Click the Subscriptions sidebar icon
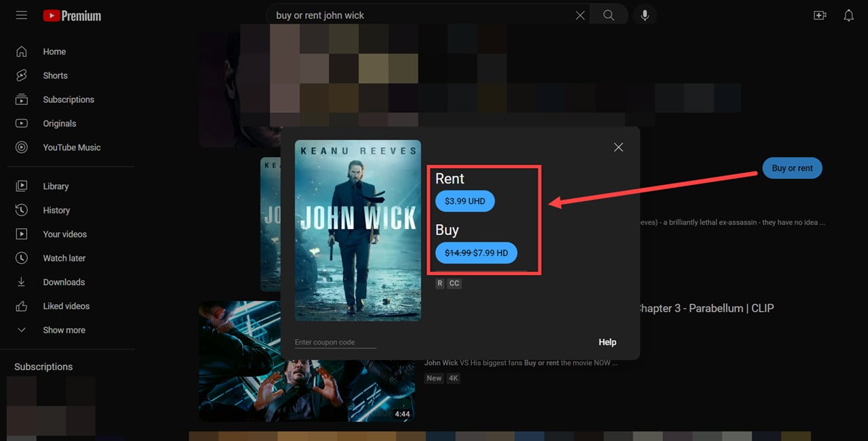868x441 pixels. pos(22,100)
